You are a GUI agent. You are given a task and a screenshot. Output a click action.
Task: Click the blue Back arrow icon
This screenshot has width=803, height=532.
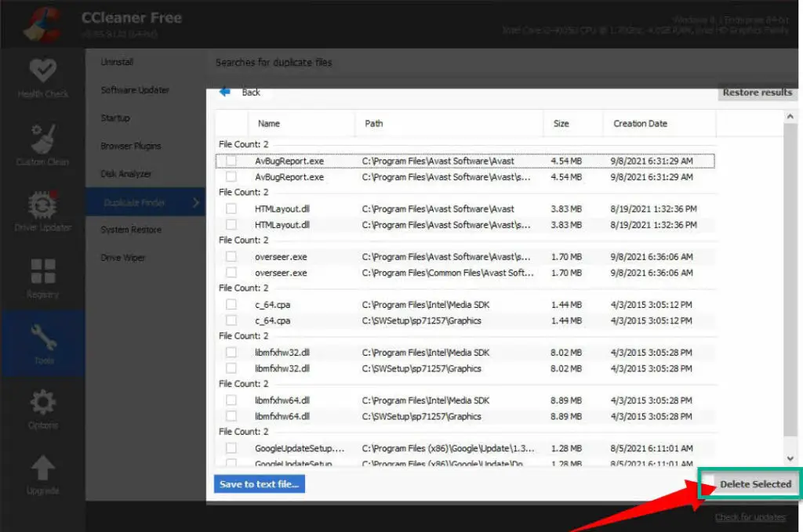point(225,92)
